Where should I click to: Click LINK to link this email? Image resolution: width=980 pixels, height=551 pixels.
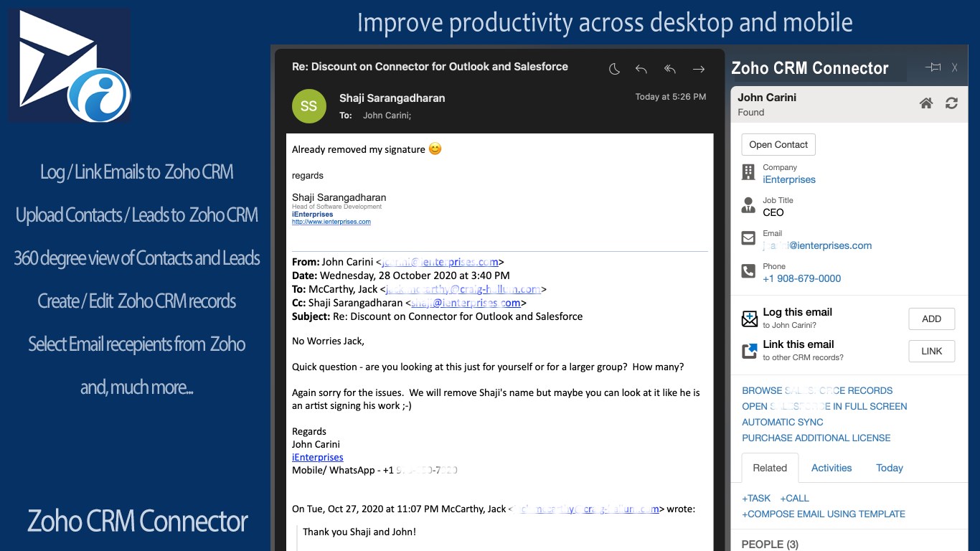(x=931, y=351)
